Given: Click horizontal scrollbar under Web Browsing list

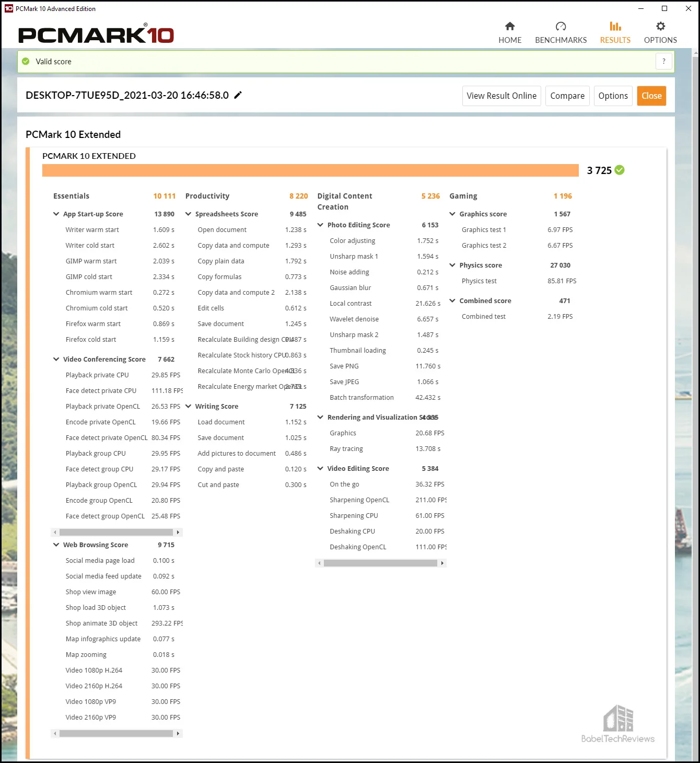Looking at the screenshot, I should (x=116, y=733).
